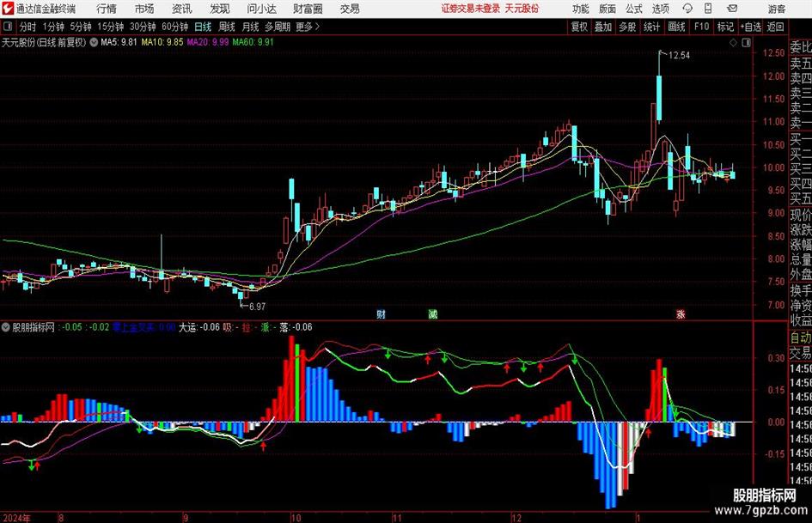The width and height of the screenshot is (812, 523).
Task: Switch to 分时 period tab
Action: pos(28,27)
